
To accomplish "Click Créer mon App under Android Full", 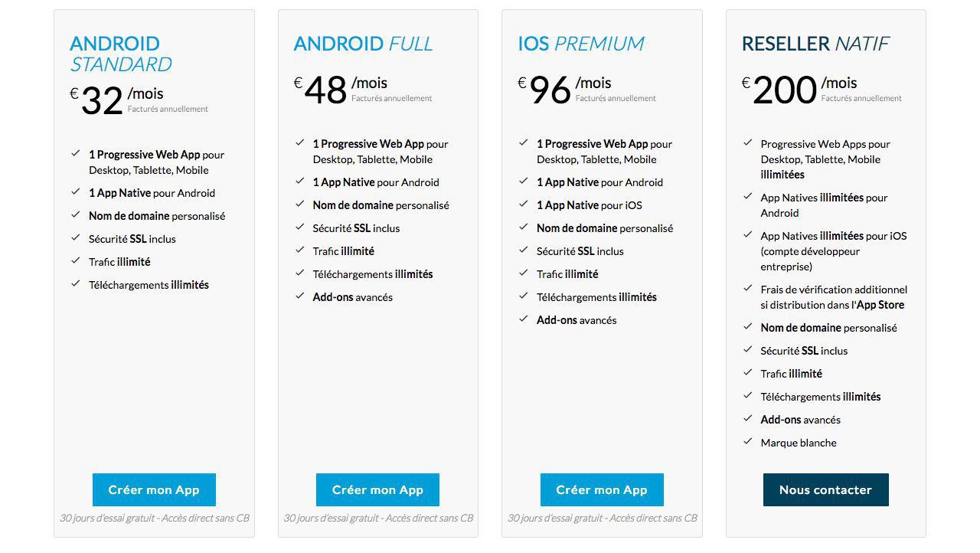I will (377, 489).
